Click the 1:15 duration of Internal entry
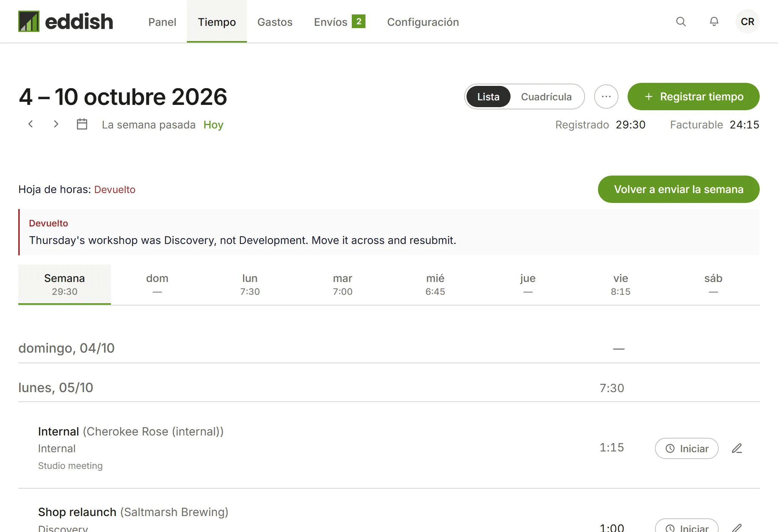 [x=612, y=447]
